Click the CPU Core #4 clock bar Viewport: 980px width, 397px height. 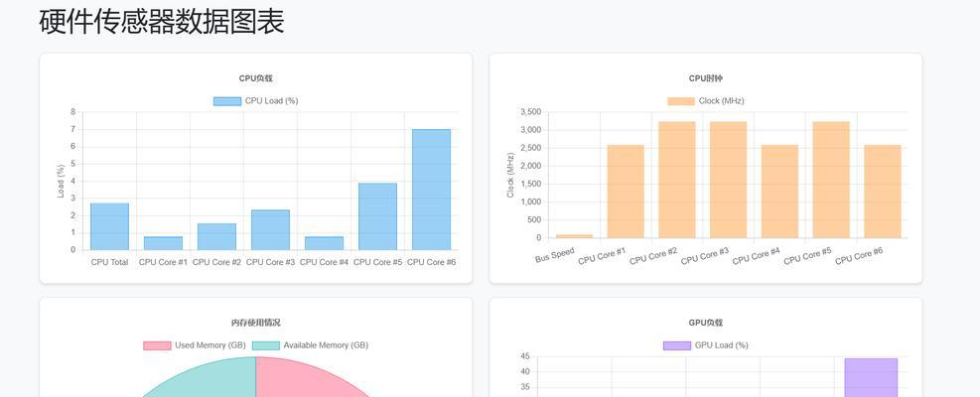[x=780, y=192]
